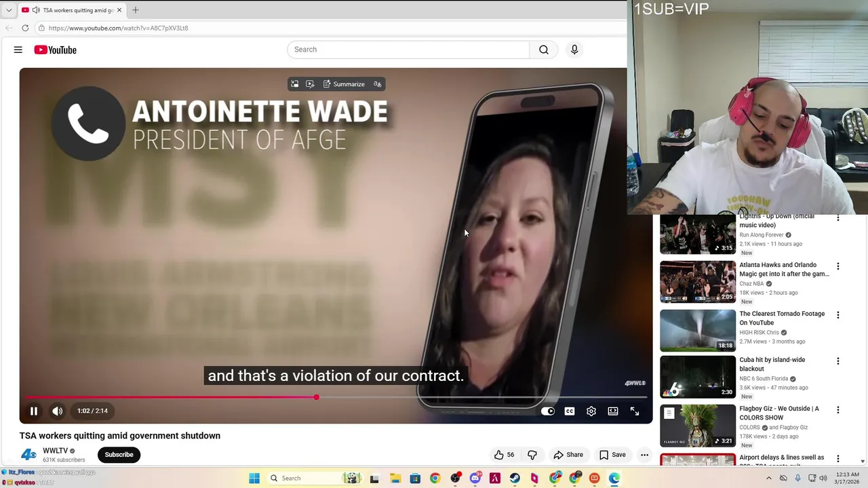Go back to previous page
This screenshot has width=868, height=488.
pyautogui.click(x=8, y=28)
